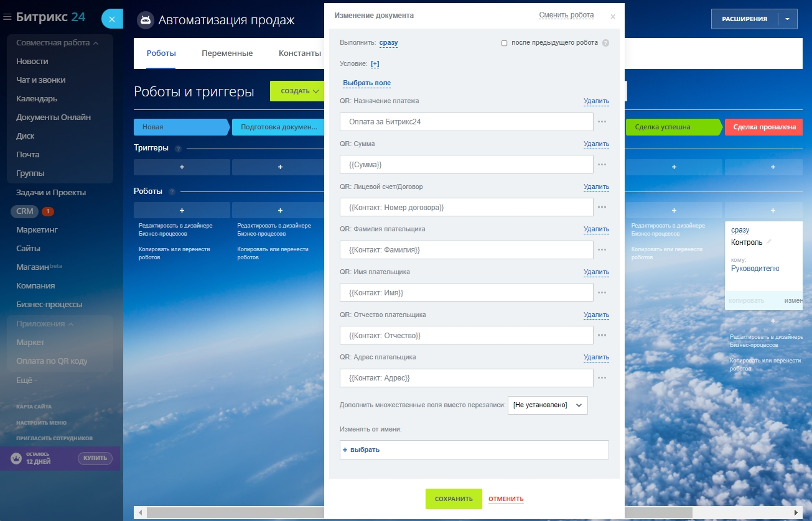Viewport: 812px width, 521px height.
Task: Change execution time via сразу link in dialog
Action: 389,43
